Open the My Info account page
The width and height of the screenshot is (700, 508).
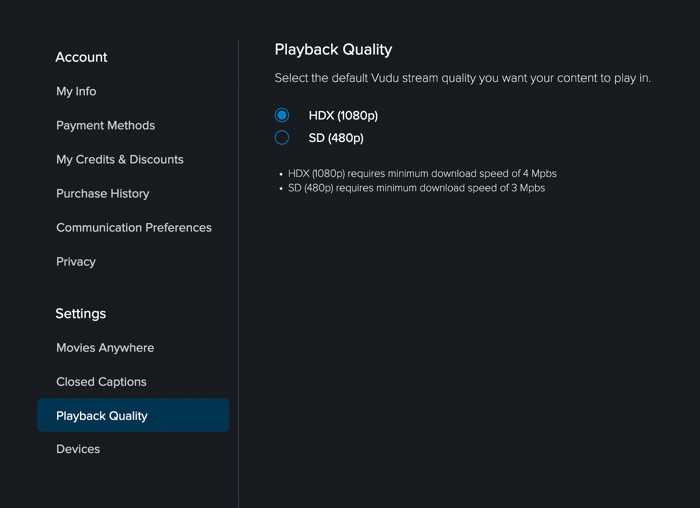coord(76,91)
